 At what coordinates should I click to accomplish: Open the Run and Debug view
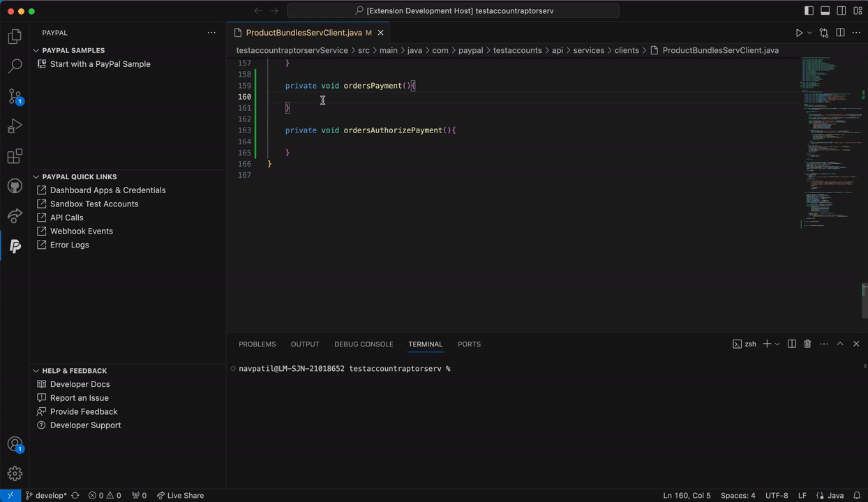point(15,126)
